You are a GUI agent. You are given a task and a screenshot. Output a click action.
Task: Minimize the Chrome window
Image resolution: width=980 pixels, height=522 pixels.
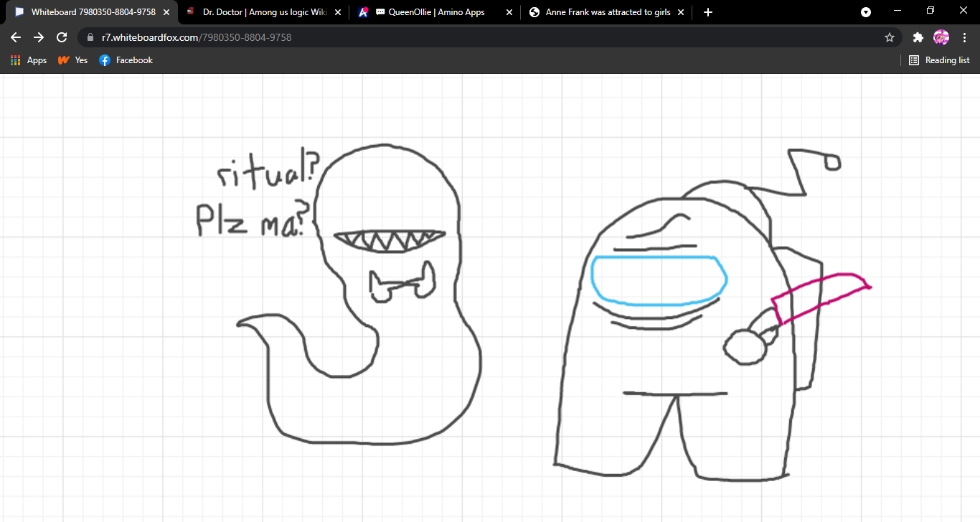pyautogui.click(x=897, y=11)
